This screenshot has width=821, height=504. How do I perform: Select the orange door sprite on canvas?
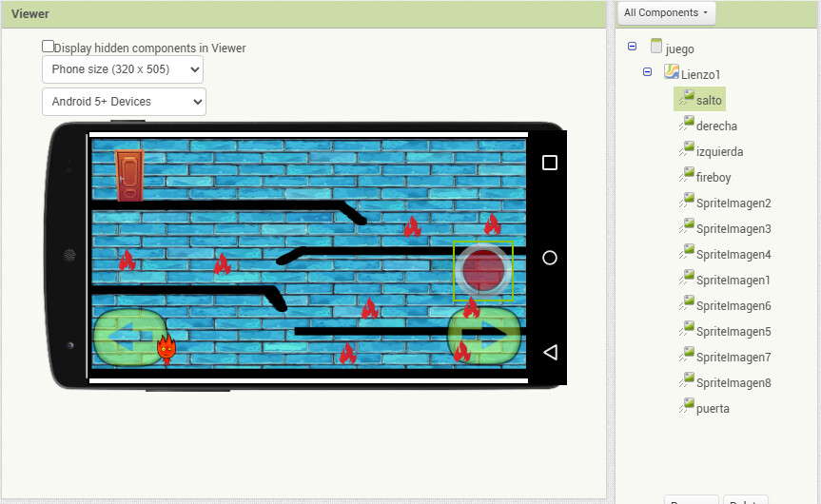129,175
